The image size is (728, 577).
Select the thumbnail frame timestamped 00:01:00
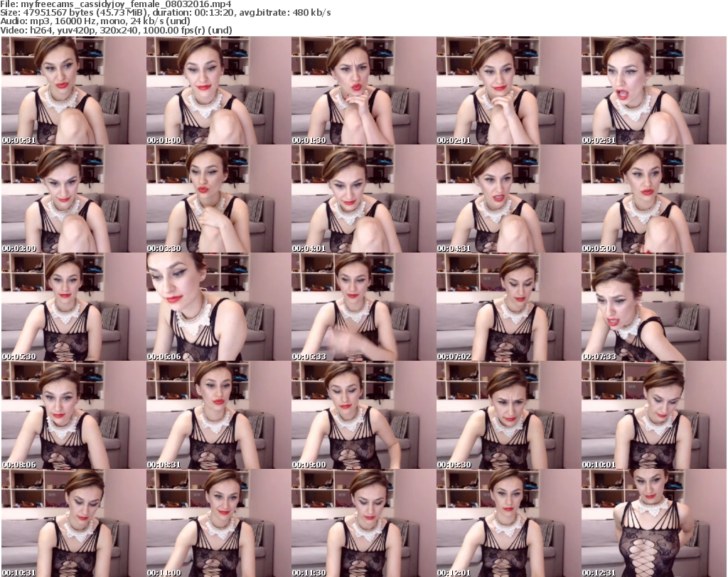[x=219, y=90]
